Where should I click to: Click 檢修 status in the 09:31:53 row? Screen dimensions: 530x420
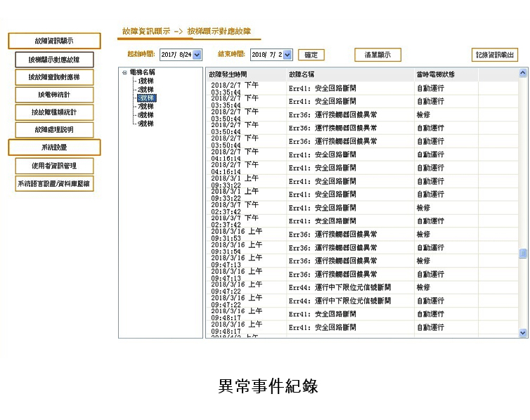(x=424, y=235)
